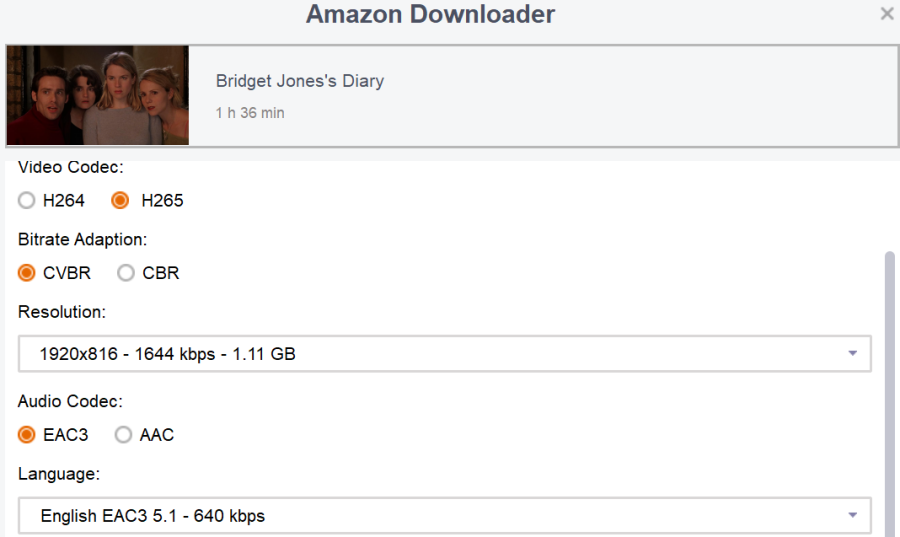Click the 1 h 36 min duration
900x537 pixels.
[x=250, y=113]
